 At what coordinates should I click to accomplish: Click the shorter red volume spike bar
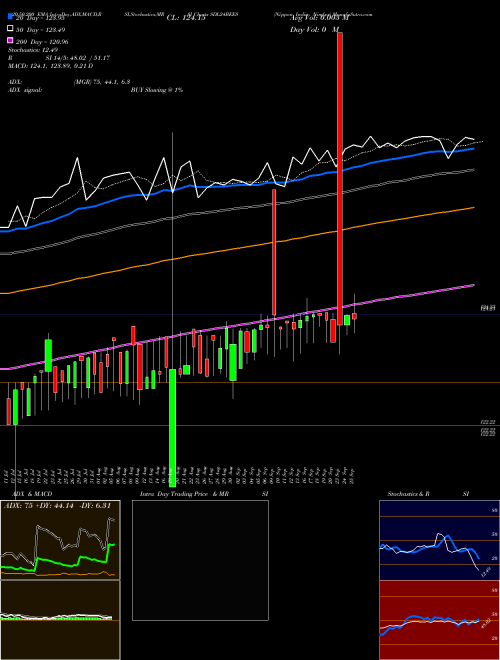click(274, 252)
